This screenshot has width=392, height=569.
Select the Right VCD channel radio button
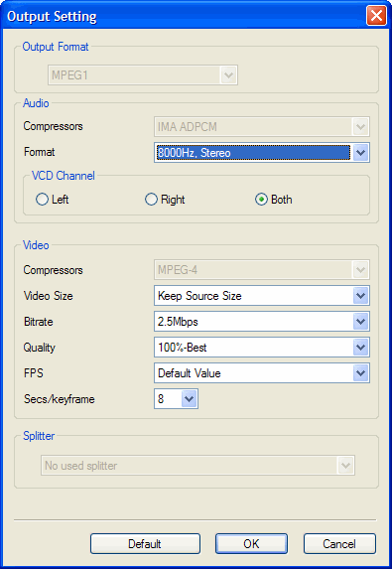(151, 200)
